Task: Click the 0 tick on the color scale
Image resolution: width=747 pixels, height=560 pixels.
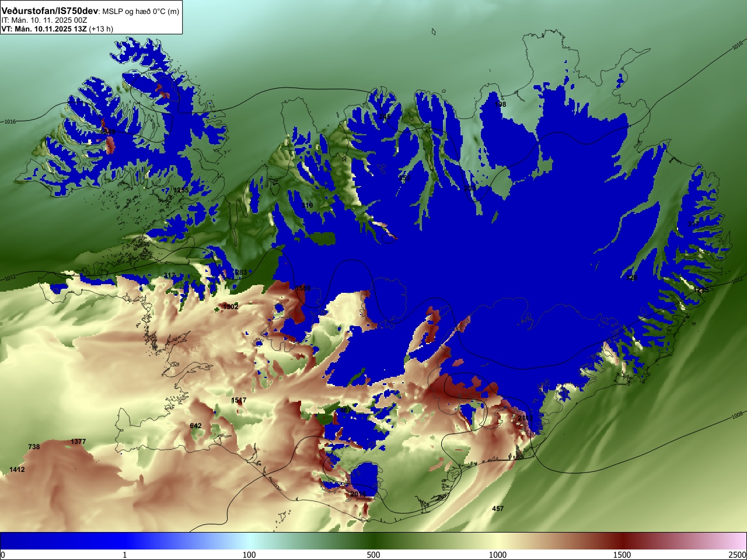Action: 3,554
